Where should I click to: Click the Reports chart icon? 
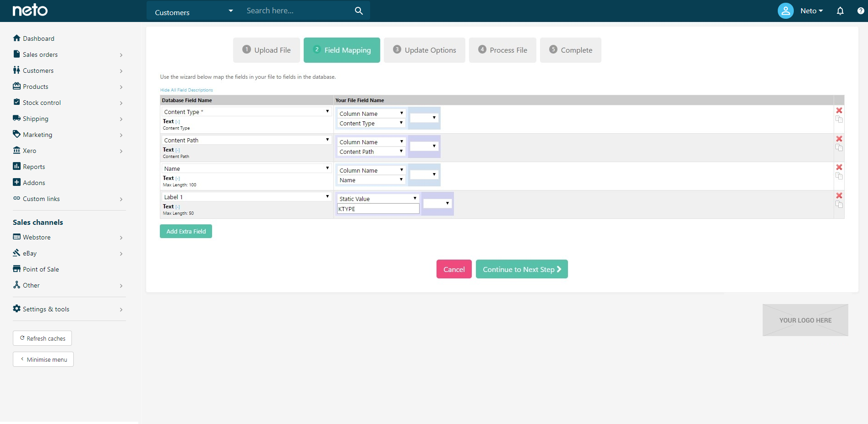pyautogui.click(x=16, y=166)
